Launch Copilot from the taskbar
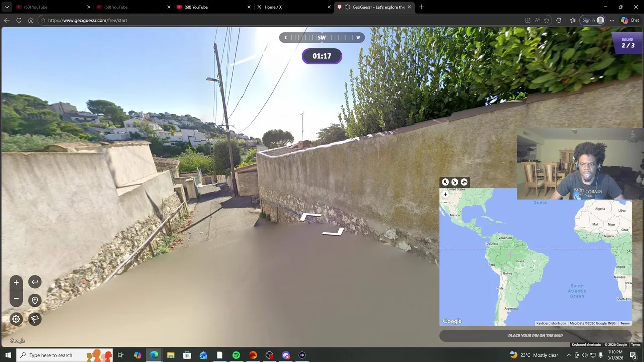This screenshot has width=644, height=362. coord(138,355)
